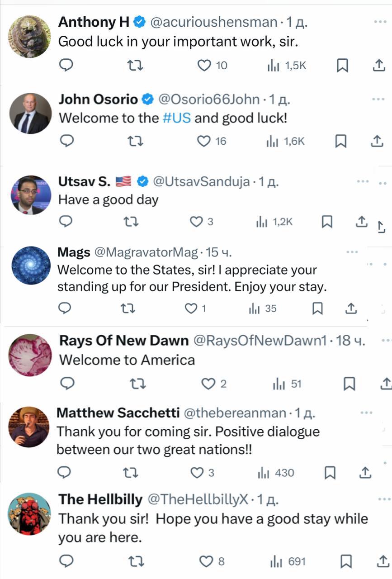Bookmark Anthony H's tweet
This screenshot has height=579, width=392.
click(343, 66)
